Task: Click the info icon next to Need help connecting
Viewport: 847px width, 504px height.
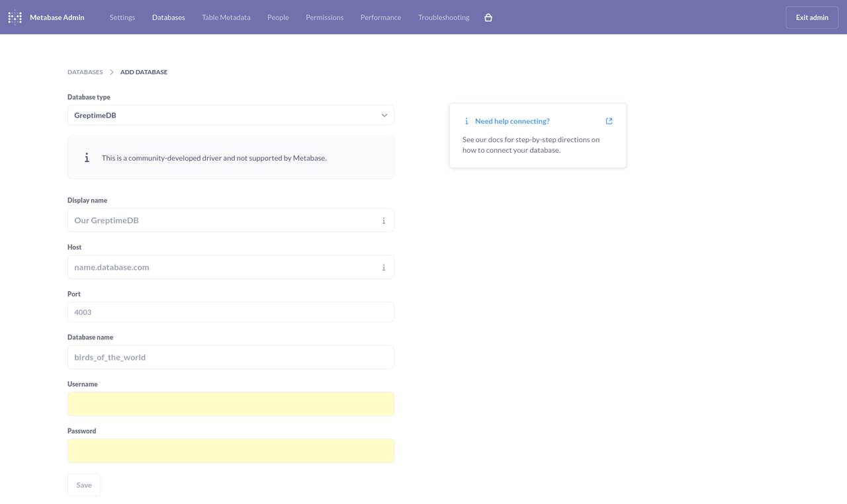Action: tap(467, 121)
